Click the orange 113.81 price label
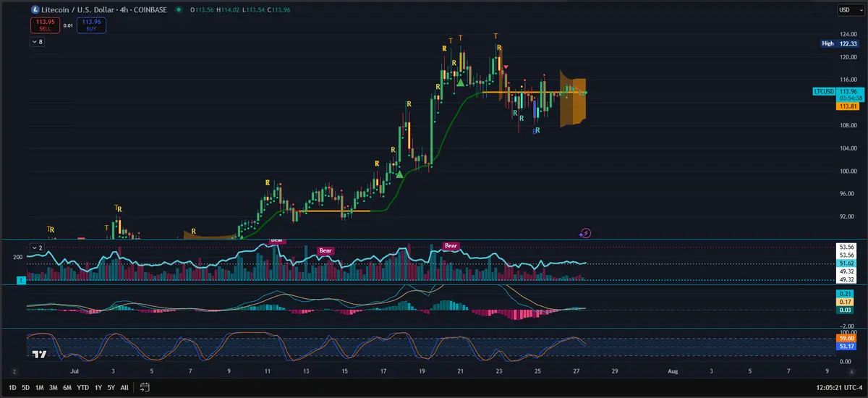The width and height of the screenshot is (868, 398). 846,106
